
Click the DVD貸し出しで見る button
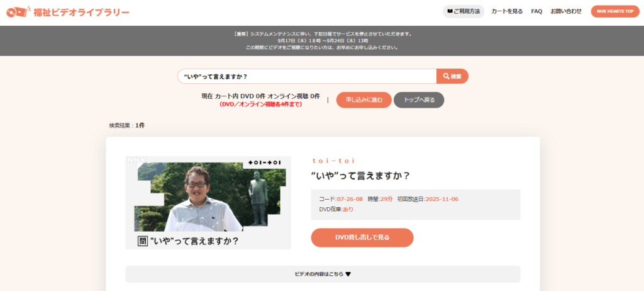pos(362,237)
